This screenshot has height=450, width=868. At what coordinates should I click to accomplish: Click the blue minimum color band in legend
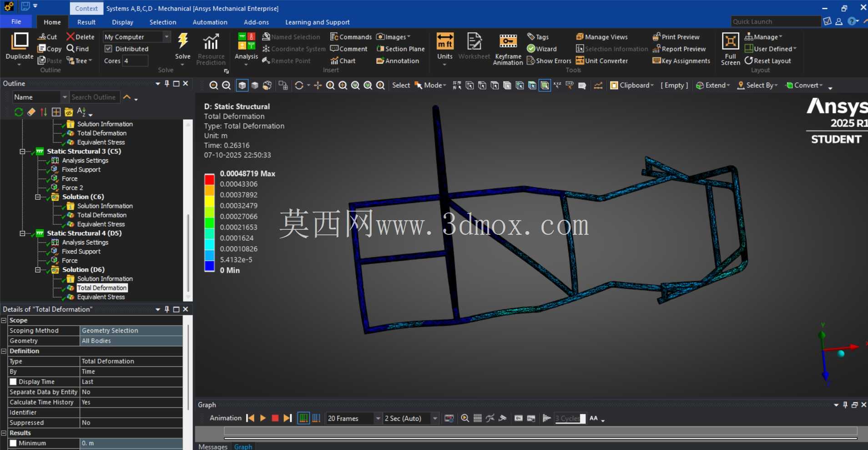209,266
